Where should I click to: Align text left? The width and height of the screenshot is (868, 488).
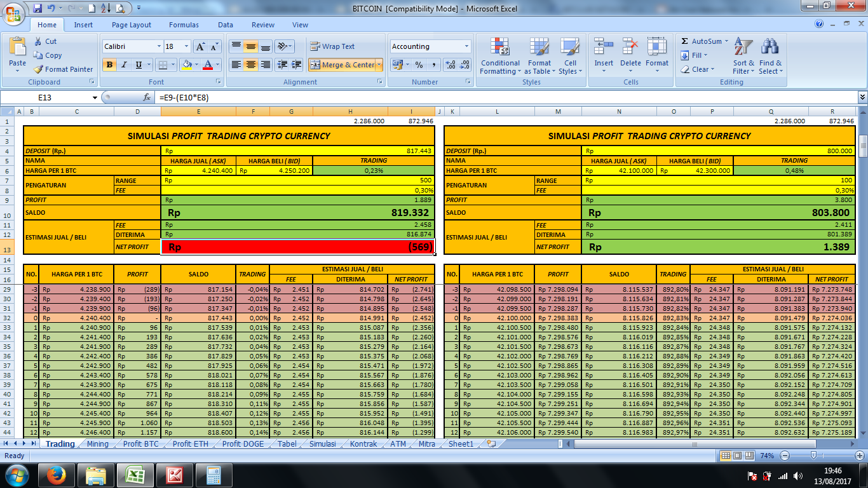[x=236, y=65]
